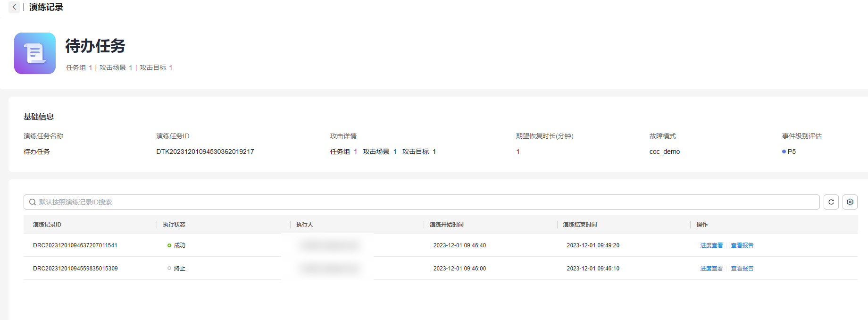The width and height of the screenshot is (868, 320).
Task: Click the 故障模式 label
Action: (663, 136)
